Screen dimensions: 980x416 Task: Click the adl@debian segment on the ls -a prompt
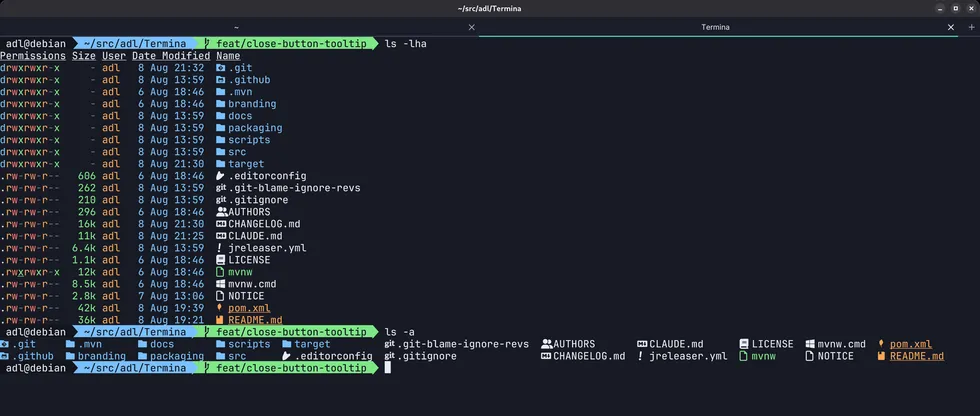[36, 332]
